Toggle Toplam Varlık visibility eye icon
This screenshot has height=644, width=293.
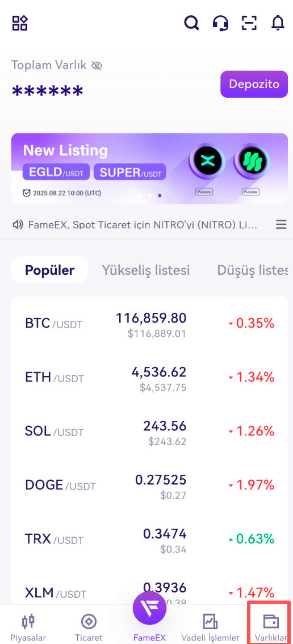97,65
